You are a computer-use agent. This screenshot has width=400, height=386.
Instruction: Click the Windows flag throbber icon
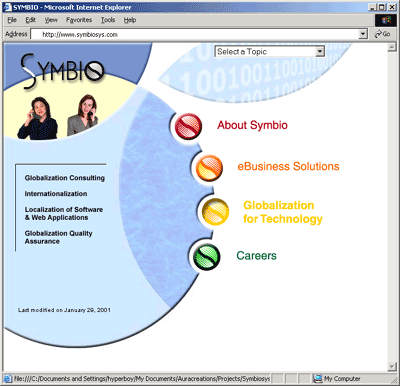click(386, 20)
